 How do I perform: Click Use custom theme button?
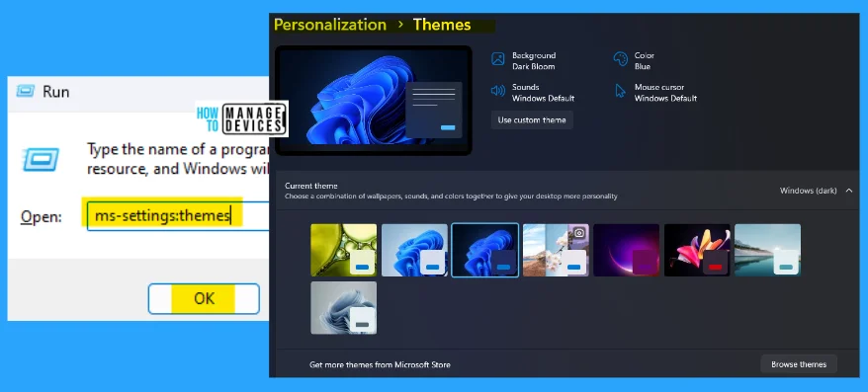[x=532, y=120]
